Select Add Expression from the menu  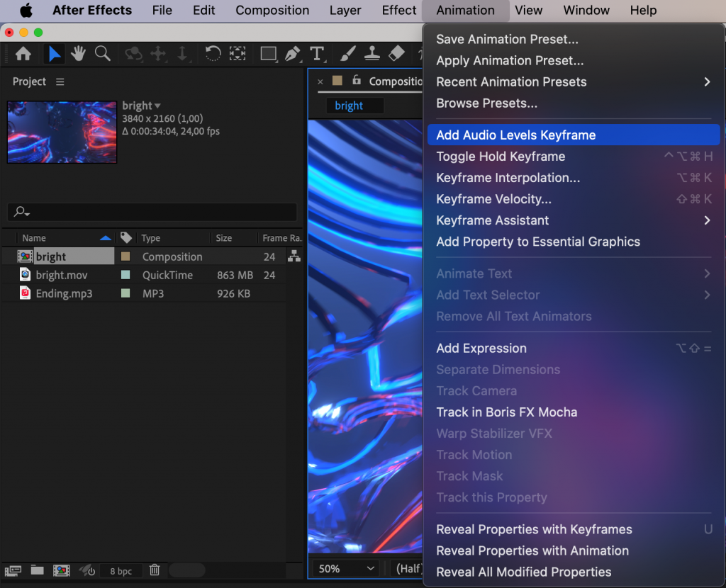click(x=481, y=348)
